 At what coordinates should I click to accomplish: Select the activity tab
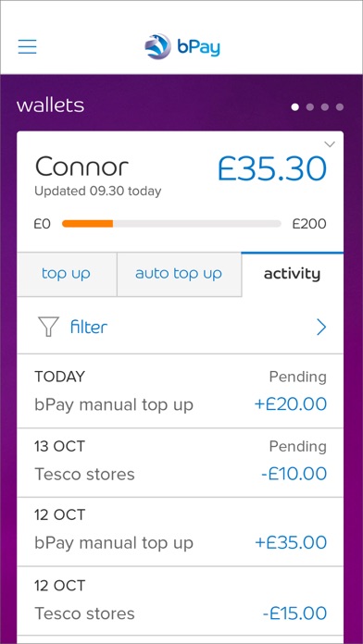point(293,274)
